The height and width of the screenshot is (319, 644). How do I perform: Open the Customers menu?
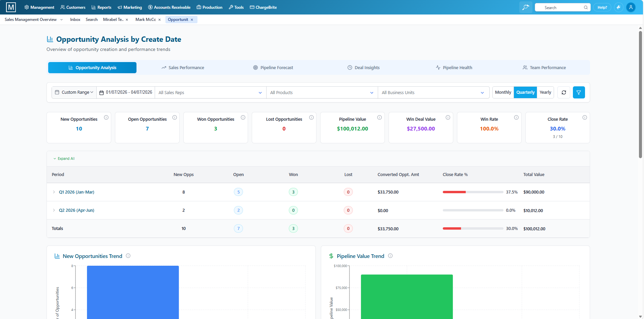(73, 7)
